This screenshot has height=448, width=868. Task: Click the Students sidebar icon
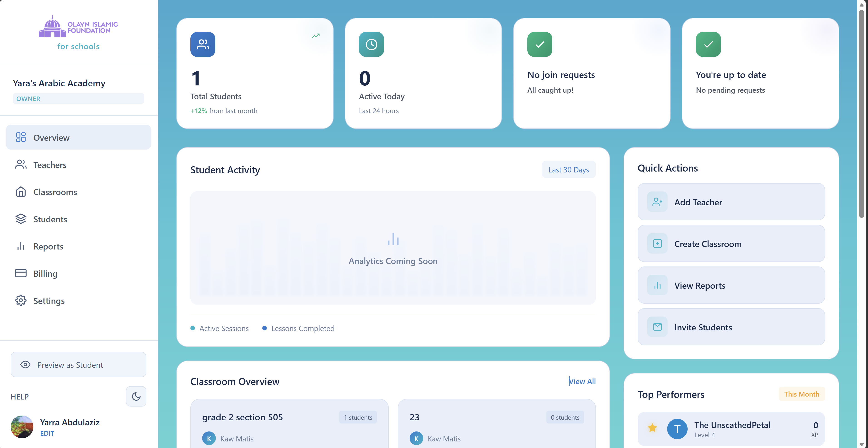tap(21, 219)
